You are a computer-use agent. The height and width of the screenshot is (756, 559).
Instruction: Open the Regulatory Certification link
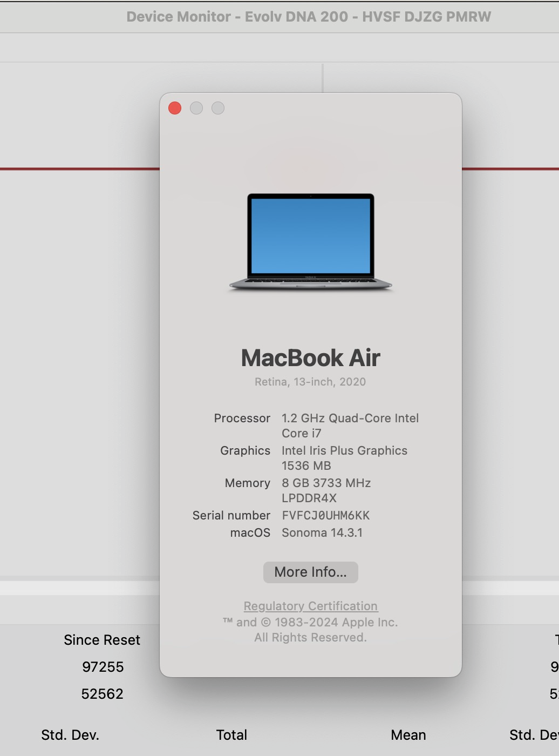310,606
